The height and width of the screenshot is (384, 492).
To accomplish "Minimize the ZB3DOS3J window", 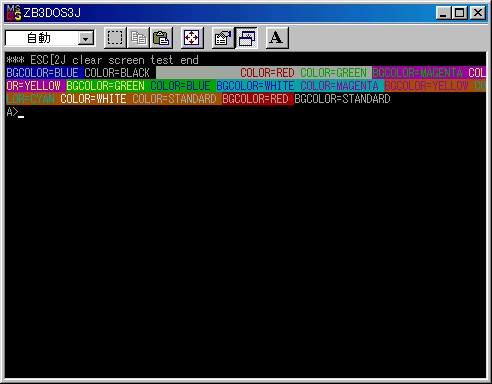I will 444,13.
